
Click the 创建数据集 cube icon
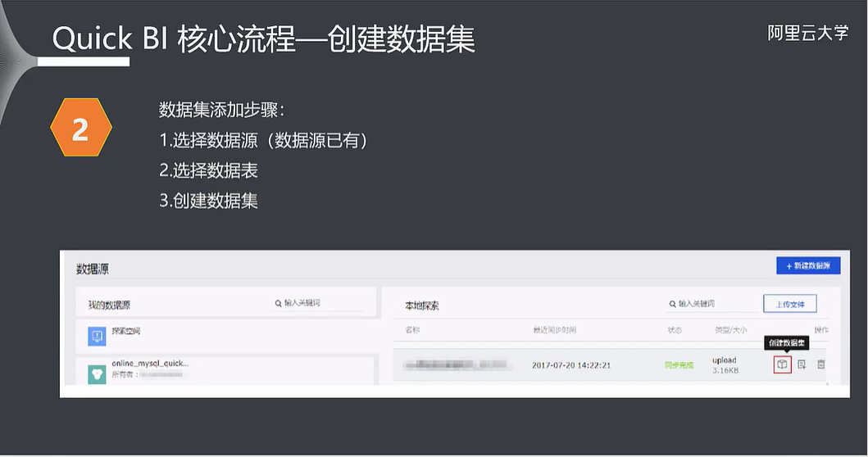782,364
